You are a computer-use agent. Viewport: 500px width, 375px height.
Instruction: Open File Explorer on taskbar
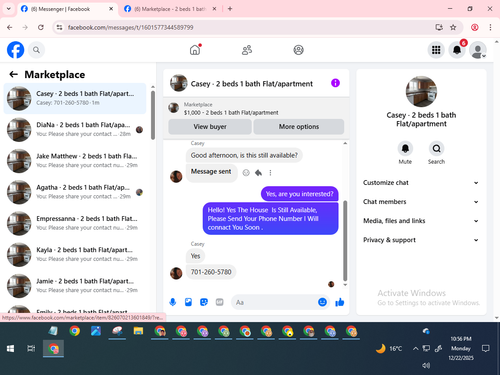[x=138, y=331]
